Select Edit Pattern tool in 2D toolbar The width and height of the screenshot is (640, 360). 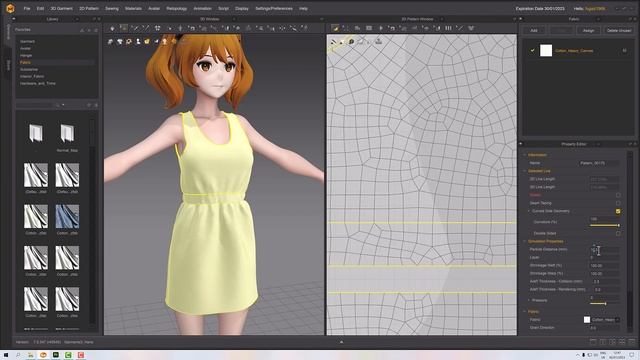335,28
